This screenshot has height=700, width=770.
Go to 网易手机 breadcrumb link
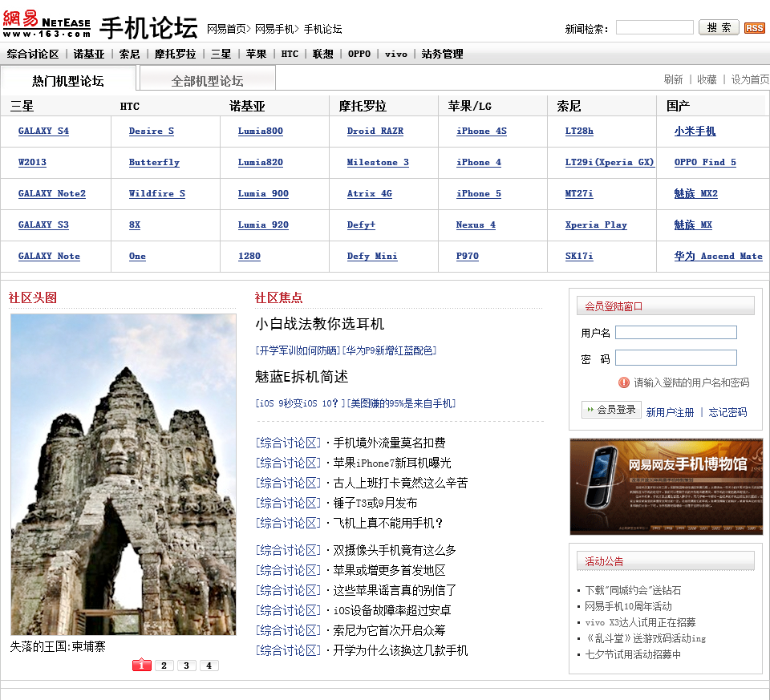pos(274,29)
